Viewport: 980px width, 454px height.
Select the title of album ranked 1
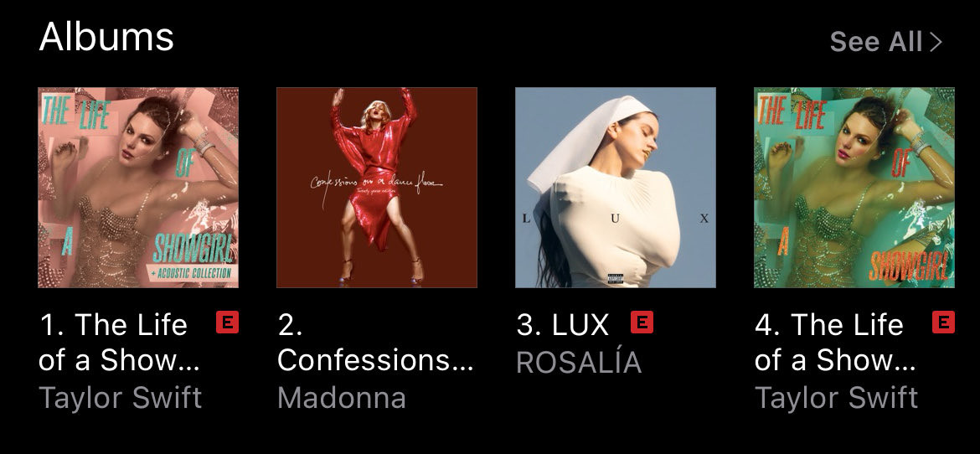(x=120, y=342)
